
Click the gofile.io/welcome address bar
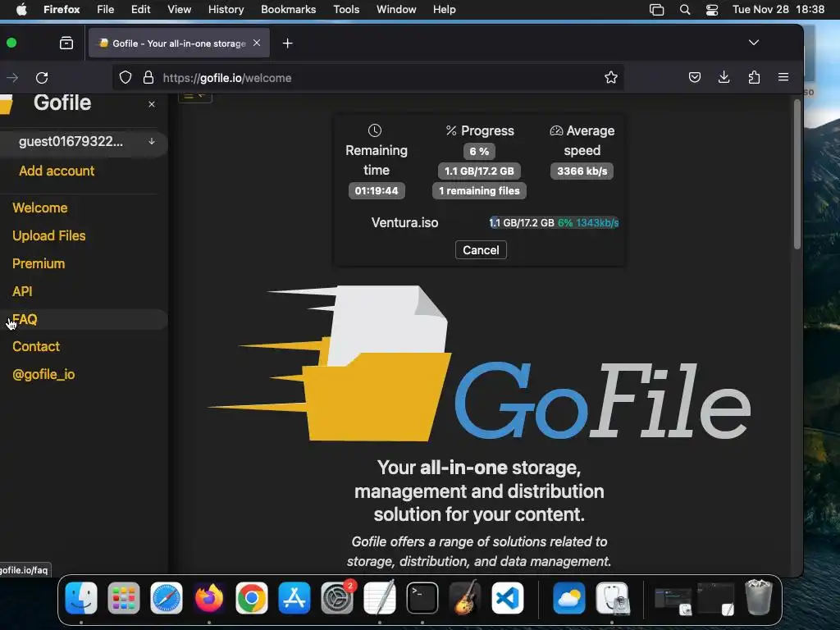tap(367, 78)
